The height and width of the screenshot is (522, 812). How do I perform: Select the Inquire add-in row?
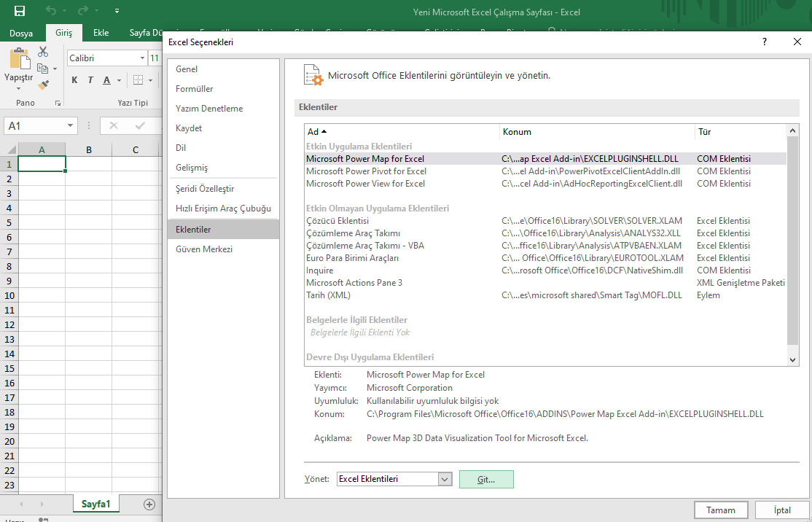point(545,270)
